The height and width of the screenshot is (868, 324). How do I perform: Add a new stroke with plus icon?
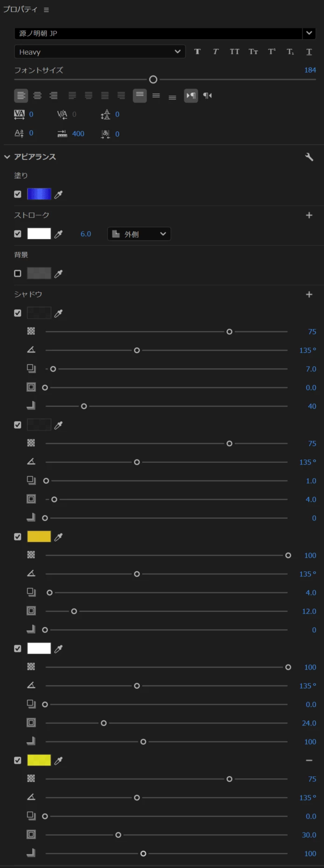(x=309, y=215)
